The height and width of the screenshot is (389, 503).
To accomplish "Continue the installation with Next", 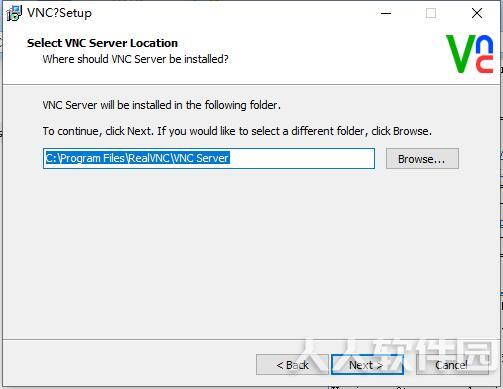I will (367, 365).
